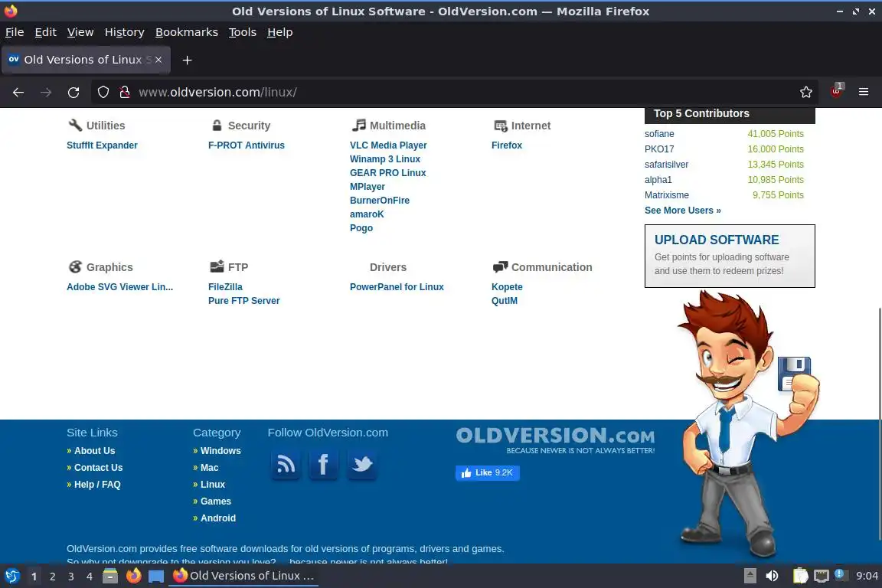View contributor sofiane's profile
The image size is (882, 588).
(659, 134)
